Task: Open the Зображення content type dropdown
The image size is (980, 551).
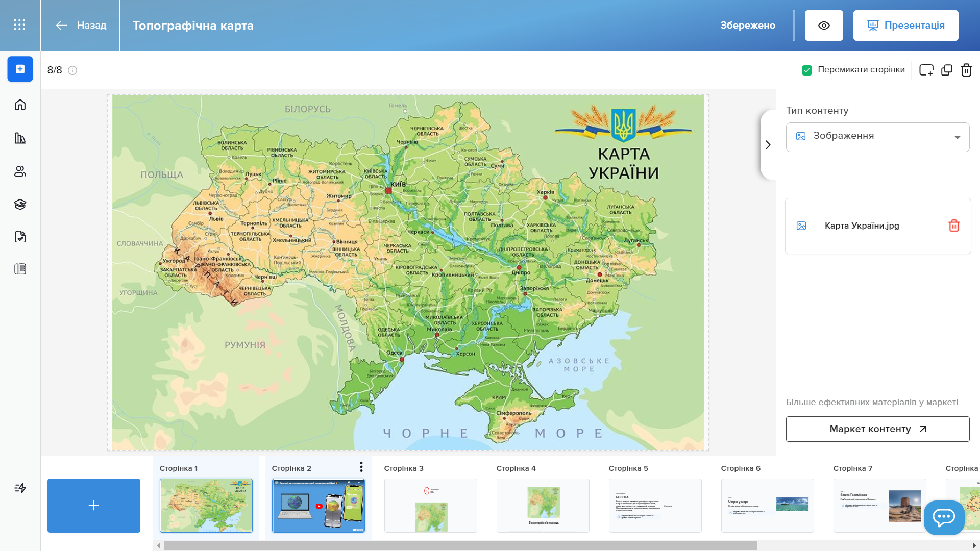Action: pyautogui.click(x=877, y=137)
